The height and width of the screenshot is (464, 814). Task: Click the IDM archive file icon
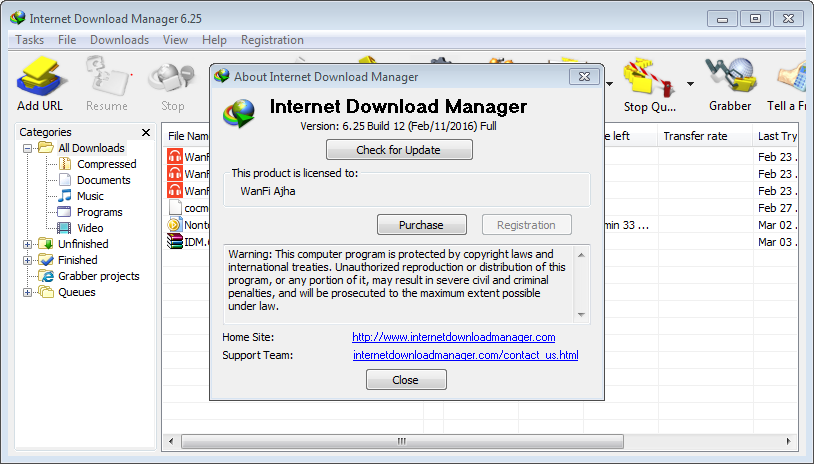175,241
